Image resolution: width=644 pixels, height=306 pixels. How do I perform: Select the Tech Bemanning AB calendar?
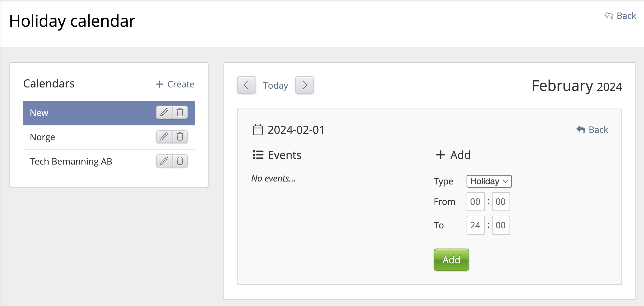(88, 161)
